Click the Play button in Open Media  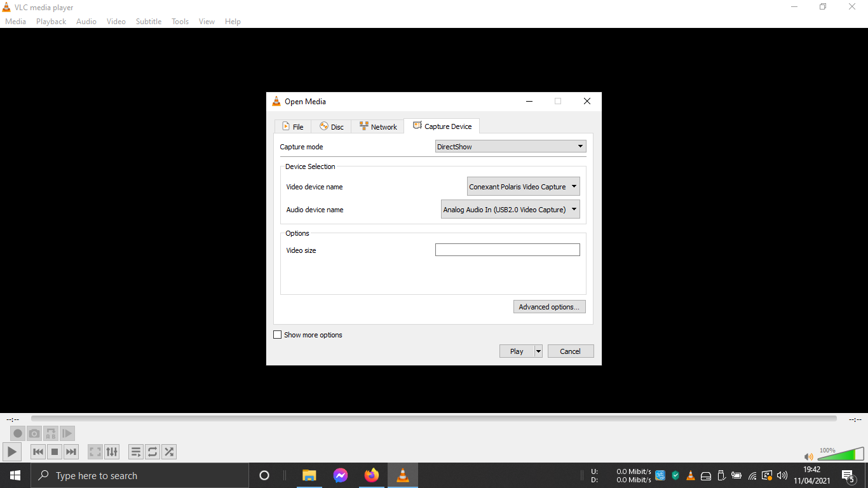(517, 351)
